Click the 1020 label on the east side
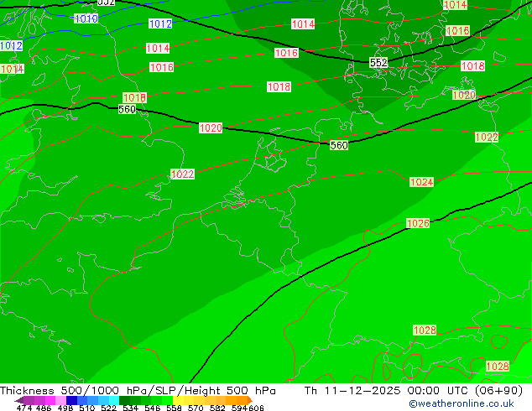 tap(464, 95)
